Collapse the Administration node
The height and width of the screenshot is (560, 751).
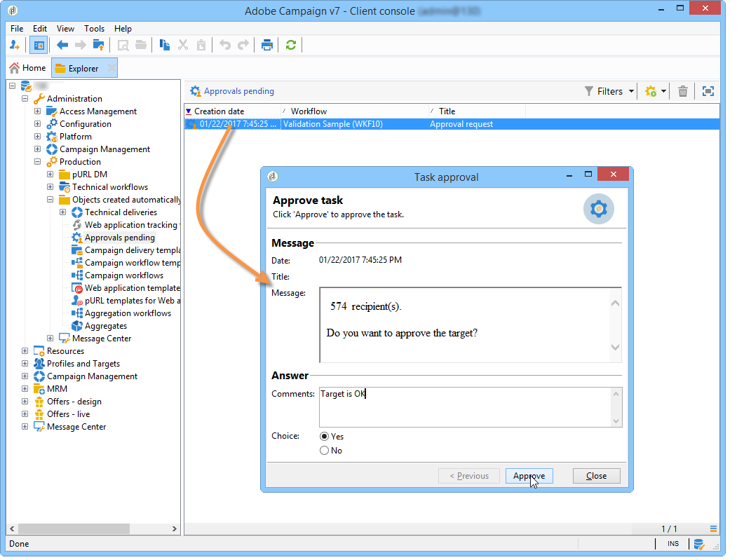coord(25,99)
